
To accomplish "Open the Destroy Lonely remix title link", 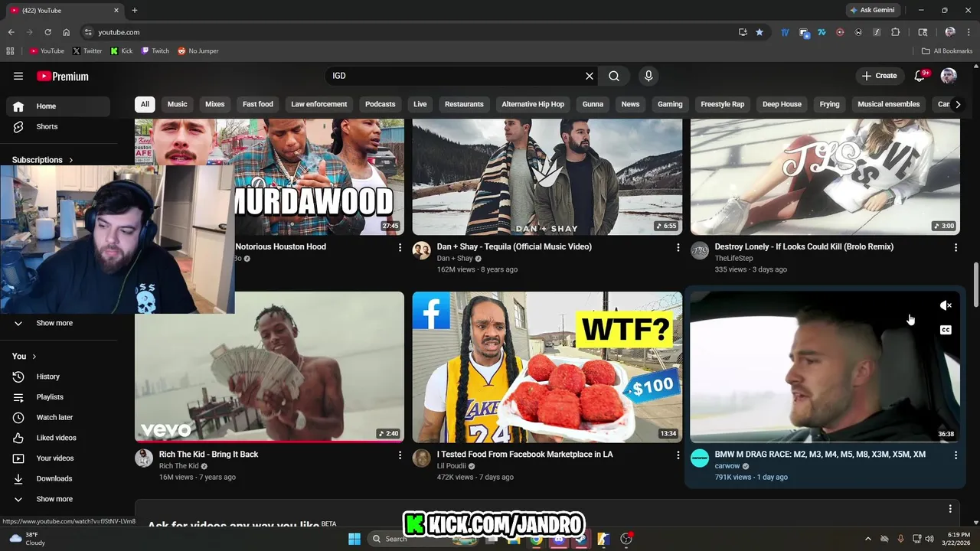I will [804, 246].
